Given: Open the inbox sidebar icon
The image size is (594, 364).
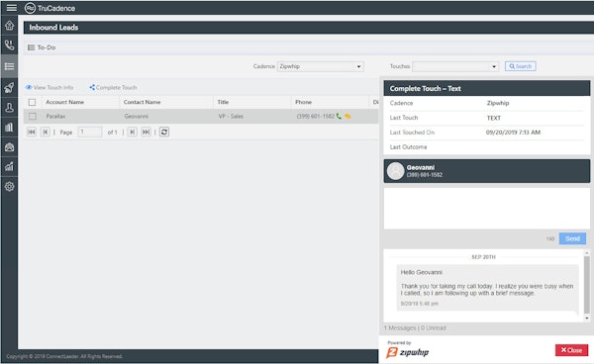Looking at the screenshot, I should click(x=10, y=146).
